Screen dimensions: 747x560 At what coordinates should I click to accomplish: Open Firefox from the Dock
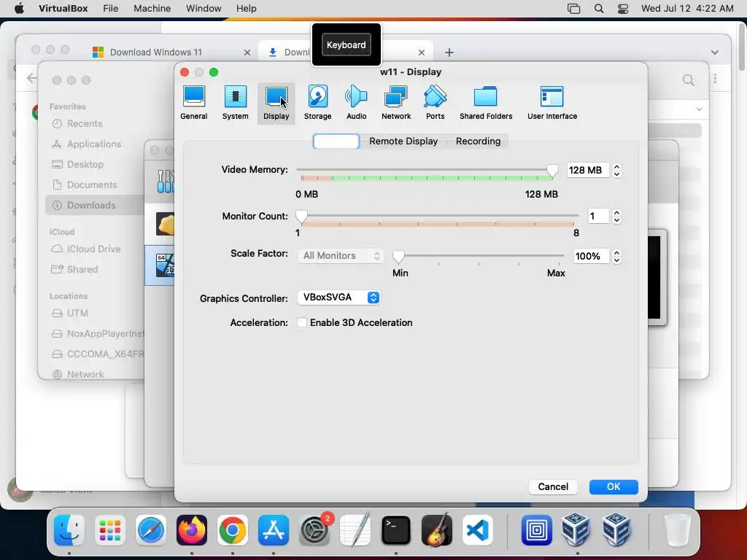coord(192,530)
